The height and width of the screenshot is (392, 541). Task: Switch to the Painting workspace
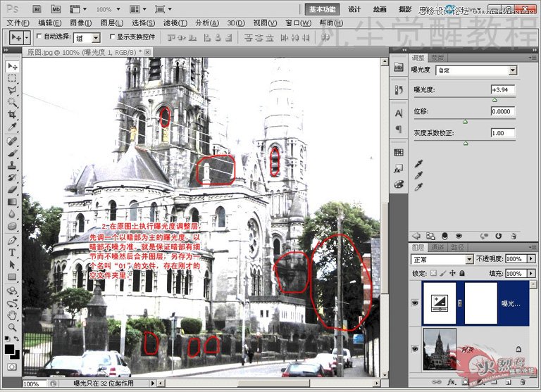coord(380,9)
